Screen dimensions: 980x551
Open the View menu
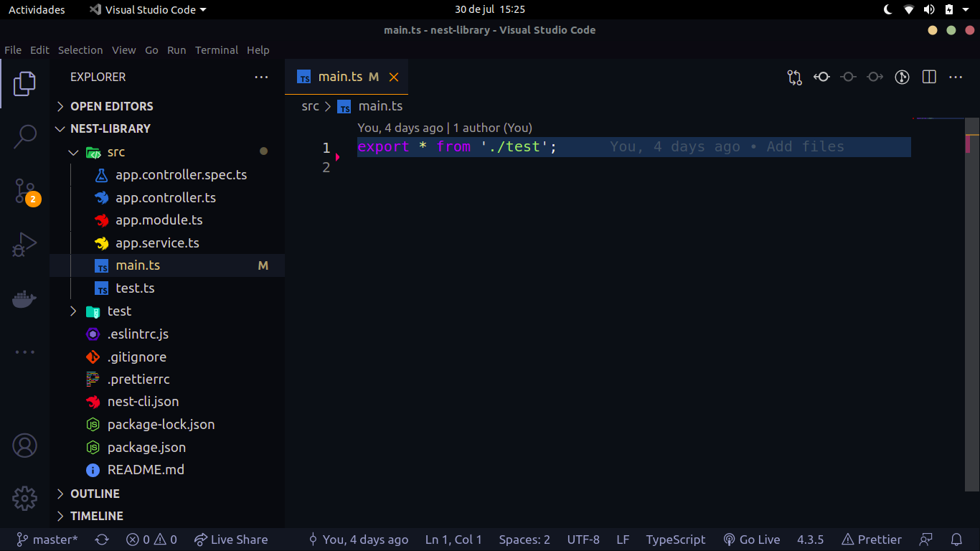click(123, 50)
